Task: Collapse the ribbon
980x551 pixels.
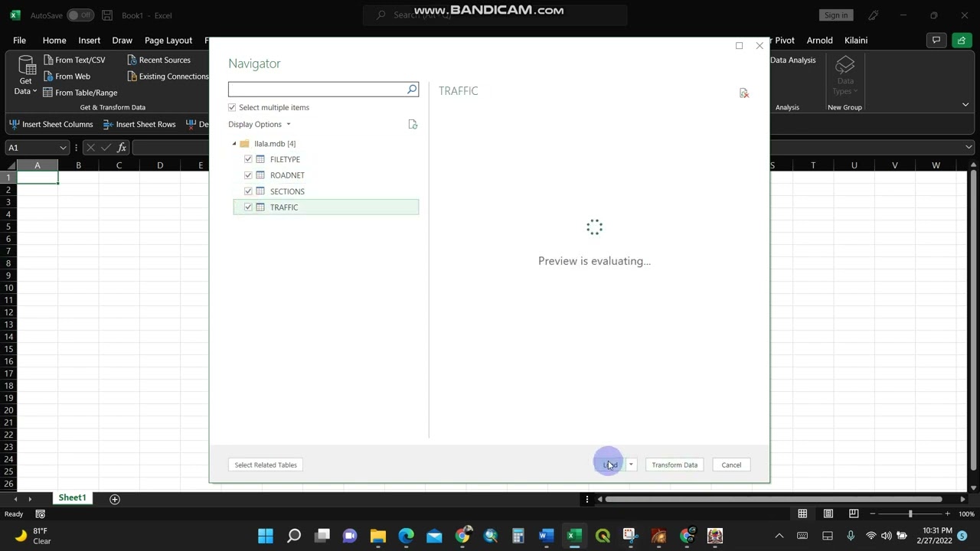Action: point(965,105)
